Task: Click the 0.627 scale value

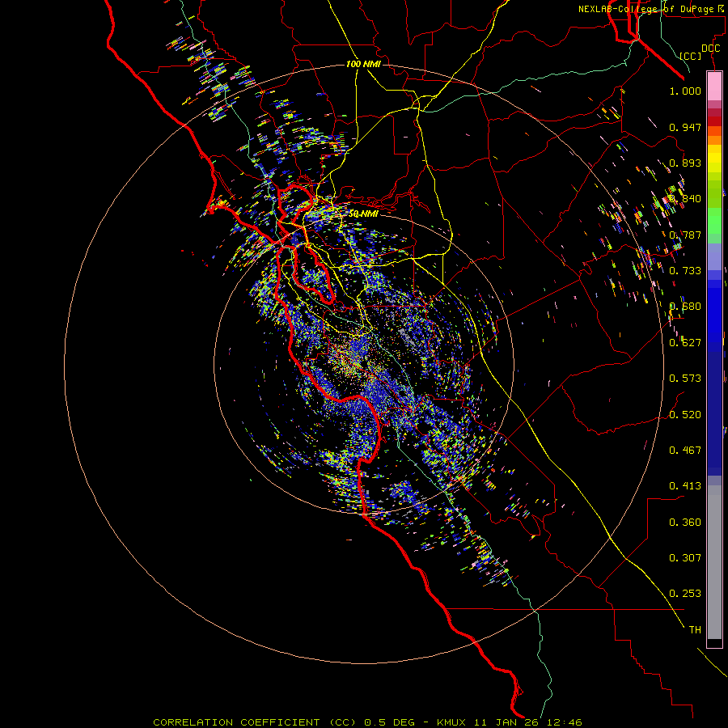Action: [685, 343]
